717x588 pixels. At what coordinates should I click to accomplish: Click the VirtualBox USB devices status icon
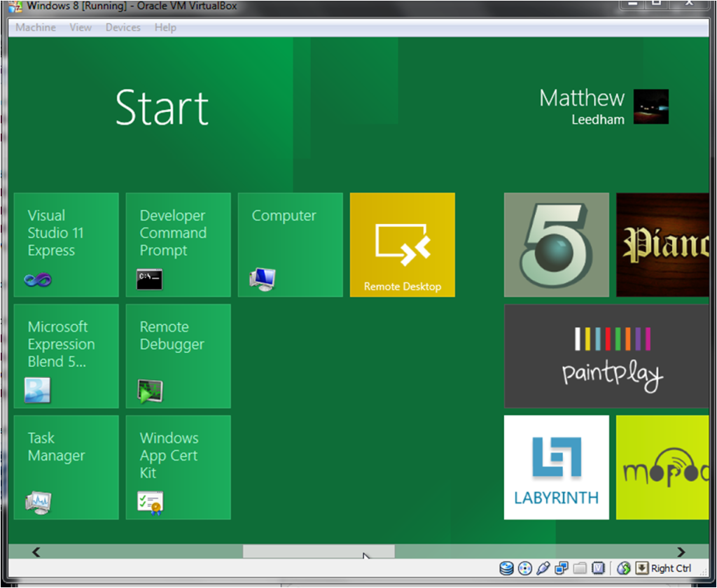pyautogui.click(x=543, y=568)
